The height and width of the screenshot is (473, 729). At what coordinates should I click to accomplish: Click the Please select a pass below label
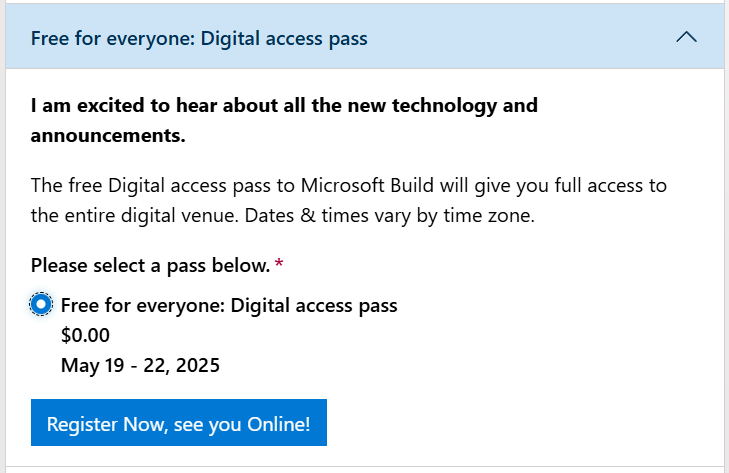tap(150, 266)
